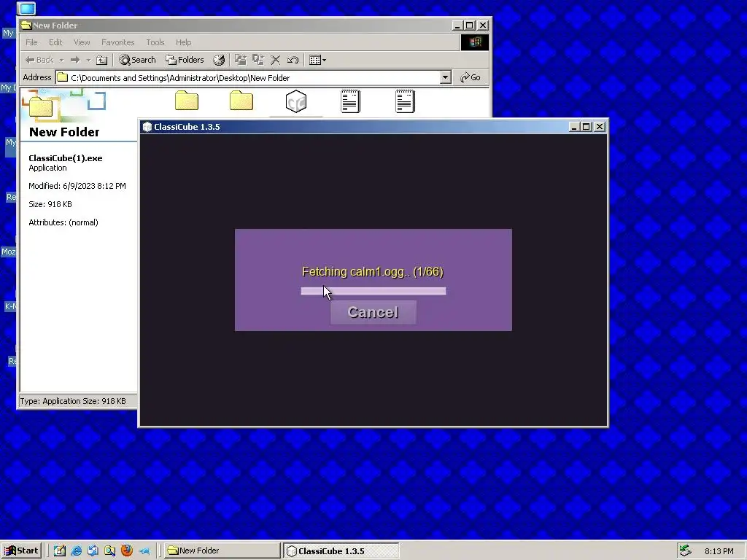
Task: Click the system clock showing 8:13 PM
Action: click(x=719, y=551)
